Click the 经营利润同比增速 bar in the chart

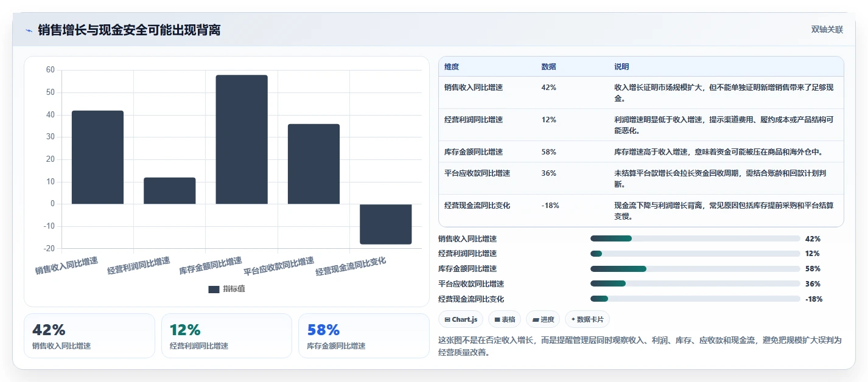170,191
